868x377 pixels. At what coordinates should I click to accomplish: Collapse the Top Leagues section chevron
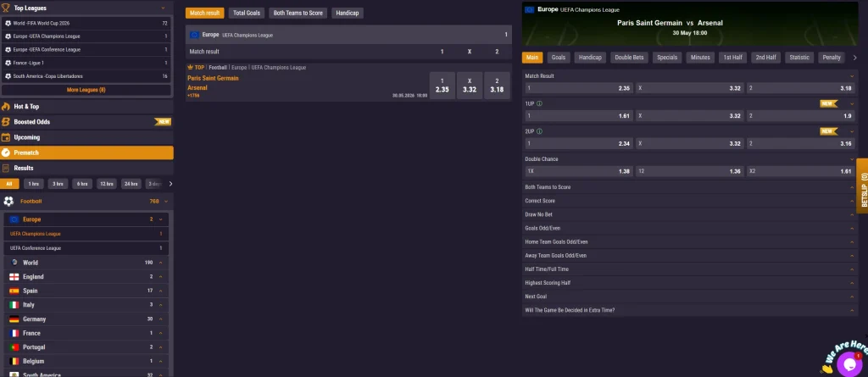[163, 8]
